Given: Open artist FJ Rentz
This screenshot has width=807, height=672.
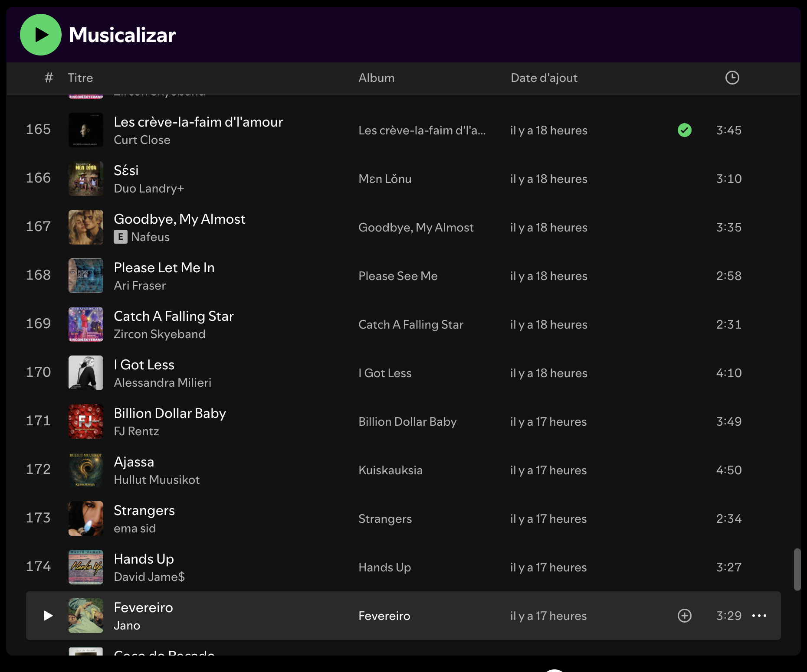Looking at the screenshot, I should (x=136, y=431).
